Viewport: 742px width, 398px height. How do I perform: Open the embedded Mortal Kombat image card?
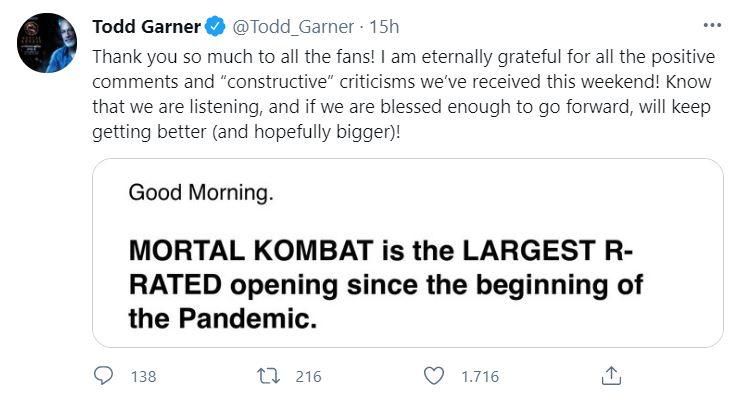[x=408, y=253]
